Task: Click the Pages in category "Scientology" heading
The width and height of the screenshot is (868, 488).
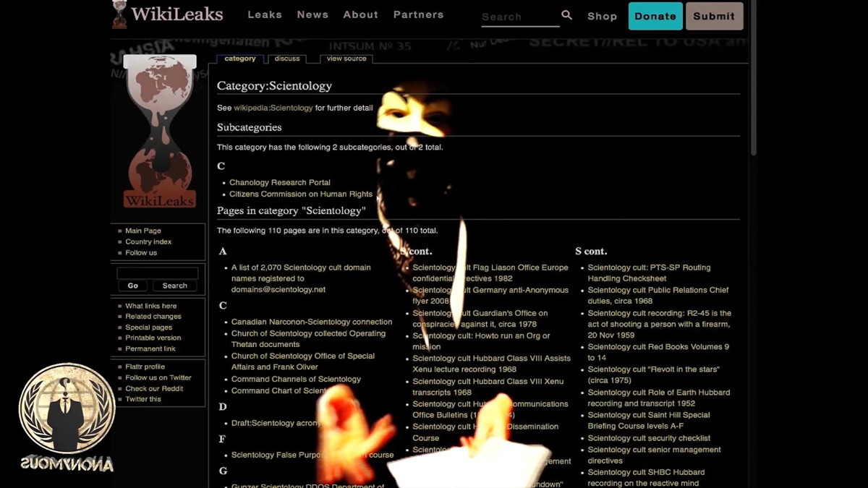Action: (x=292, y=211)
